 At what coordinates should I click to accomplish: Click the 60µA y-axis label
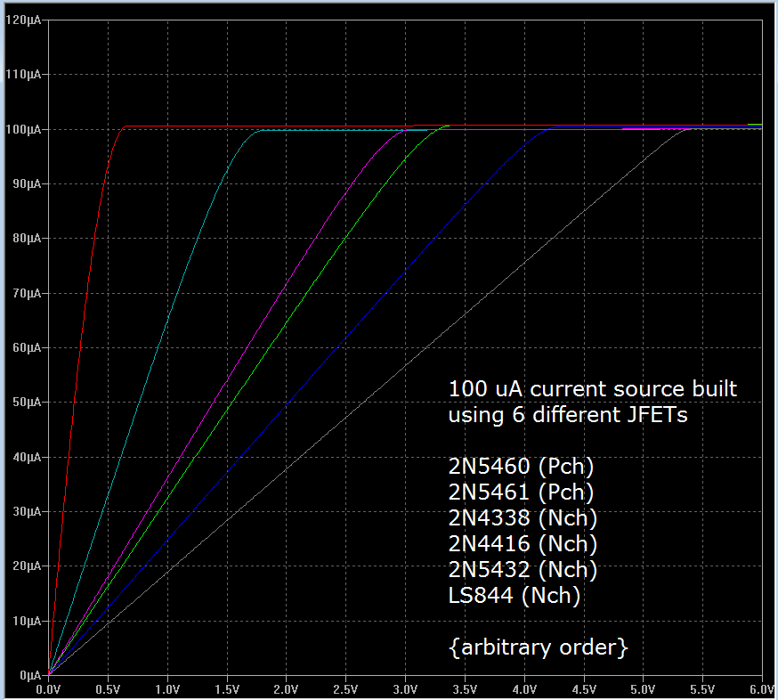point(27,347)
